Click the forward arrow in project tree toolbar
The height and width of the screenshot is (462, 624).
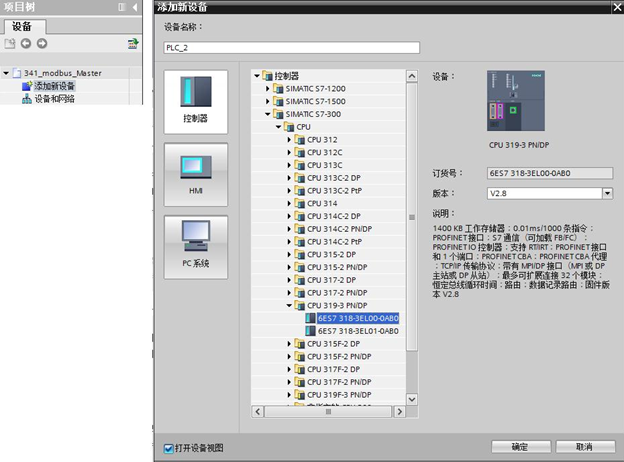pos(41,44)
